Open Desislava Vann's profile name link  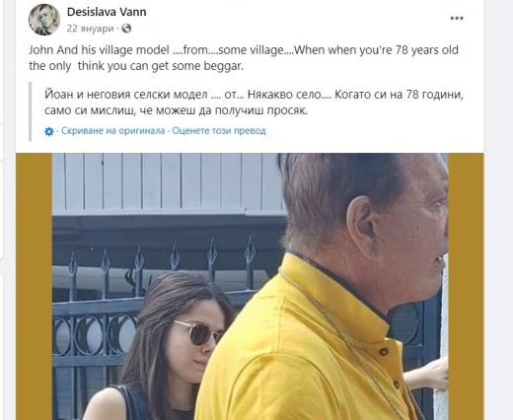tap(107, 12)
